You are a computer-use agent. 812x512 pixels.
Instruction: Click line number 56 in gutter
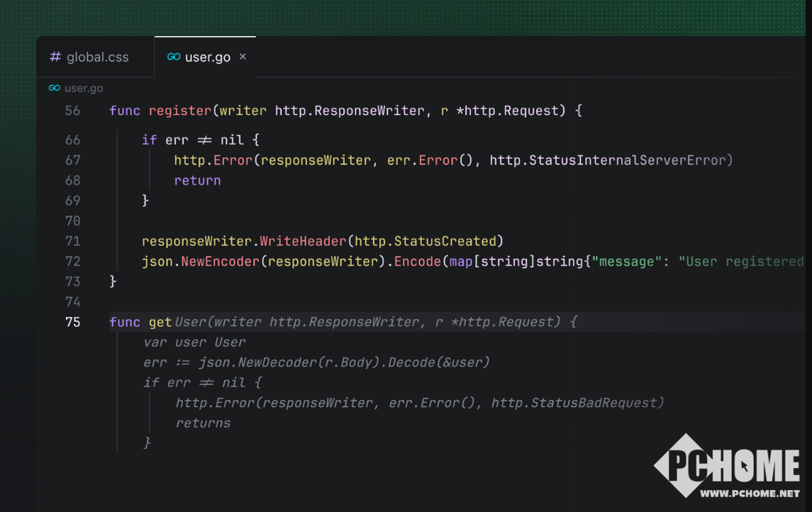[x=72, y=111]
